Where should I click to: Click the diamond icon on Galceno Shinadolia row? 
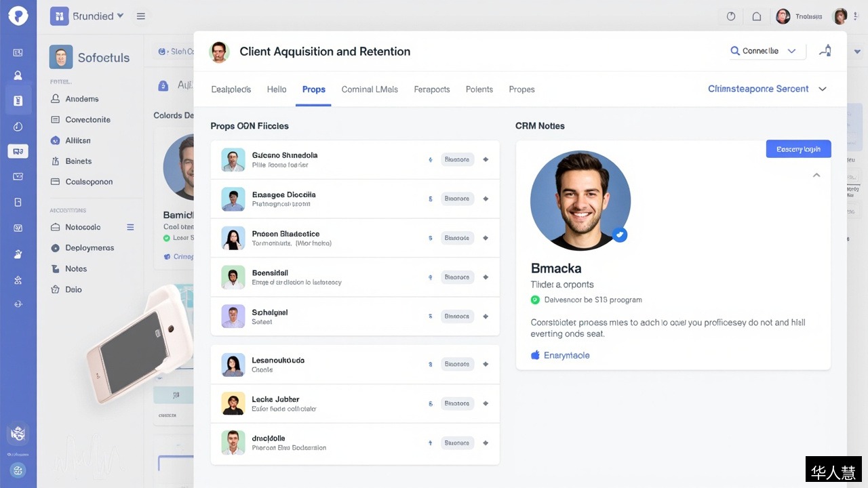click(486, 160)
